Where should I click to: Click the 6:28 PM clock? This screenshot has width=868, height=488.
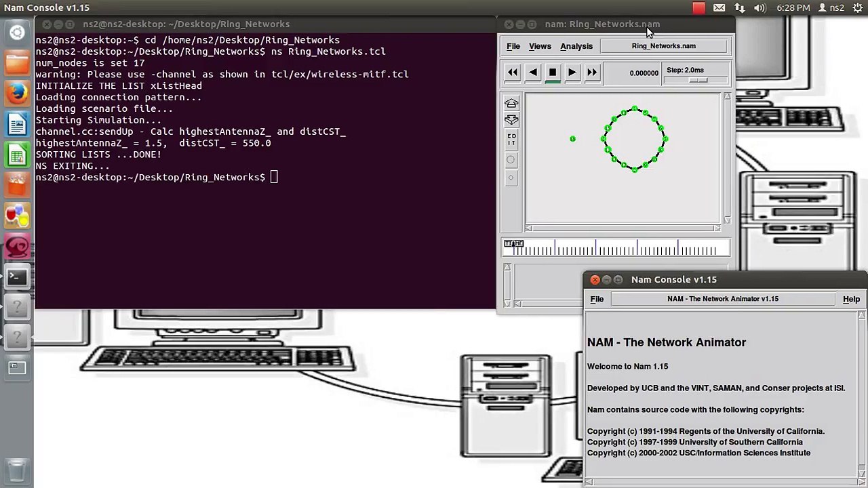793,8
